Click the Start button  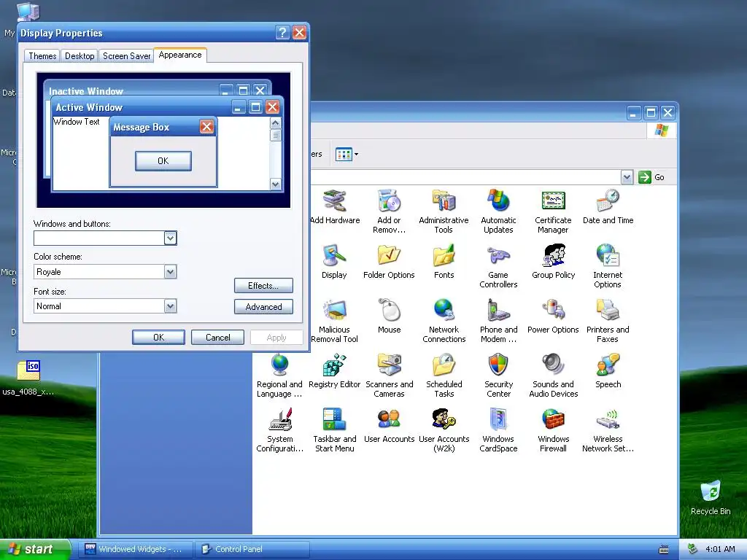tap(34, 549)
